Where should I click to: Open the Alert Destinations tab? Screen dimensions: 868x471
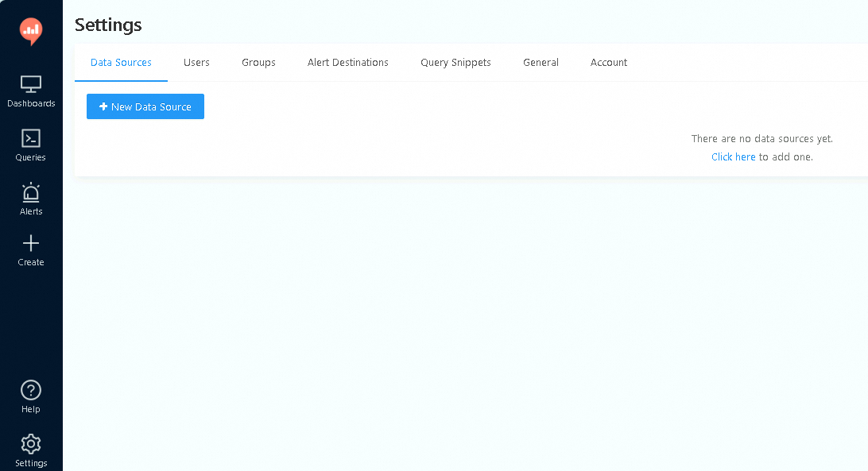click(x=348, y=63)
